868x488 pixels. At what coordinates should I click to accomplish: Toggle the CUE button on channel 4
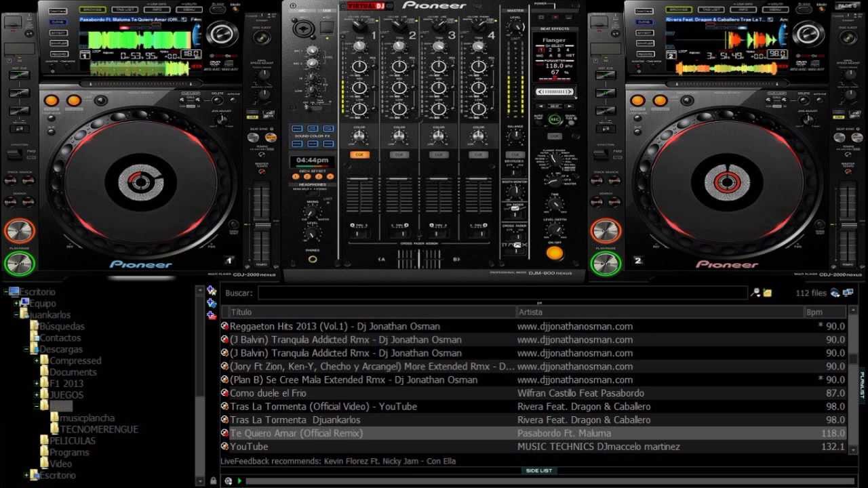click(478, 155)
